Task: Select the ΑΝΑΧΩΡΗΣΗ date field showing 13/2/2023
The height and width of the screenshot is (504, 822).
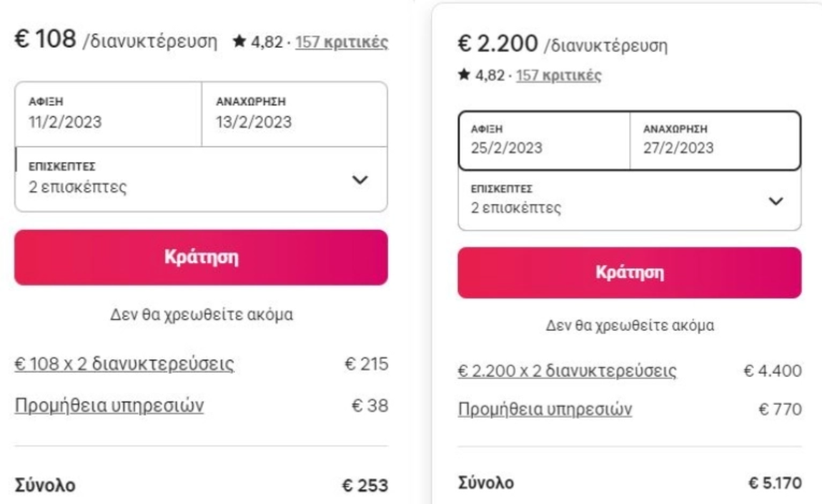Action: click(x=294, y=114)
